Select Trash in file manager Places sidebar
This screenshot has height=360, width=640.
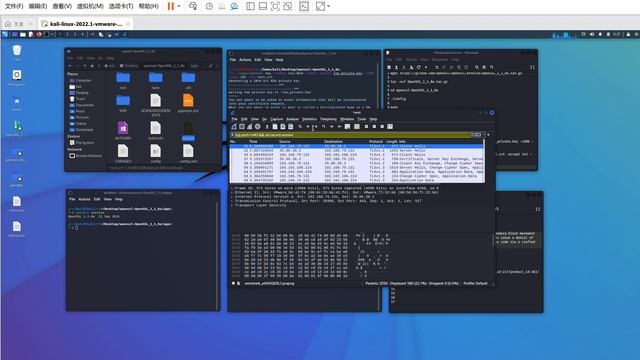tap(78, 99)
